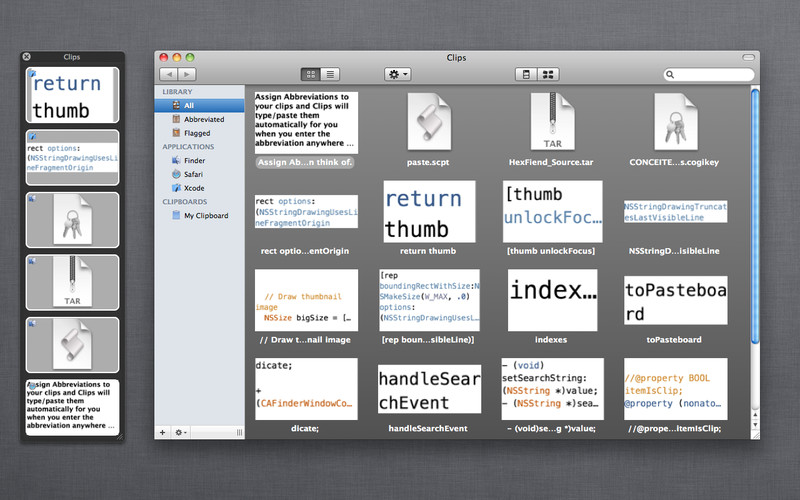
Task: Click the main grid vertical scrollbar
Action: [x=755, y=217]
